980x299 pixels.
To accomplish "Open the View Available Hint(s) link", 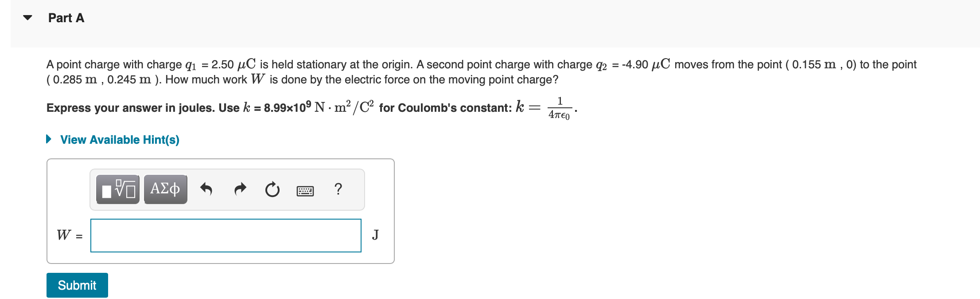I will (x=120, y=139).
